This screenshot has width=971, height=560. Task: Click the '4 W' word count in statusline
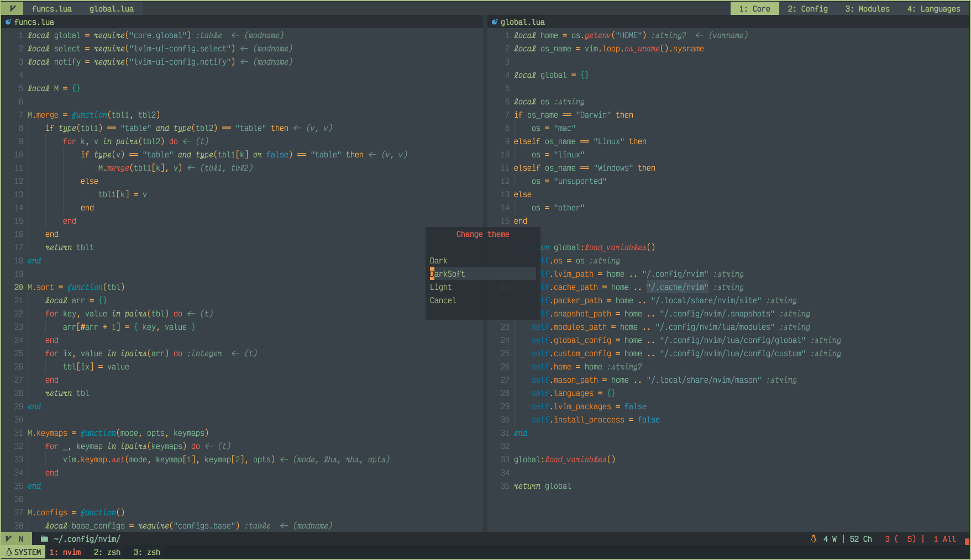830,539
